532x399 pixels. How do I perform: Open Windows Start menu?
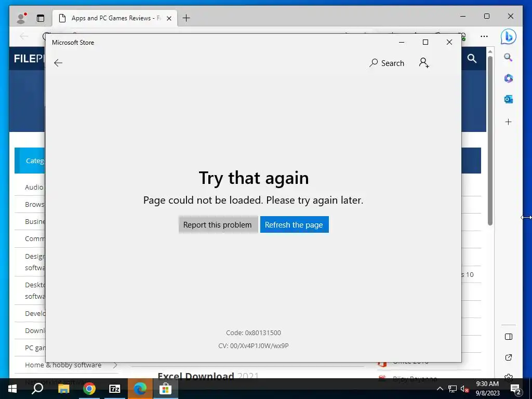12,389
